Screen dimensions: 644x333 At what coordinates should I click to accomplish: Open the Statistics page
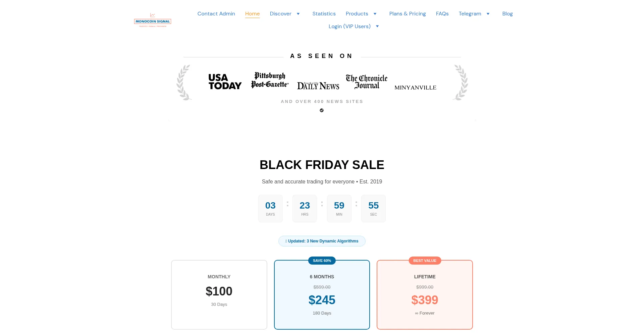(324, 14)
